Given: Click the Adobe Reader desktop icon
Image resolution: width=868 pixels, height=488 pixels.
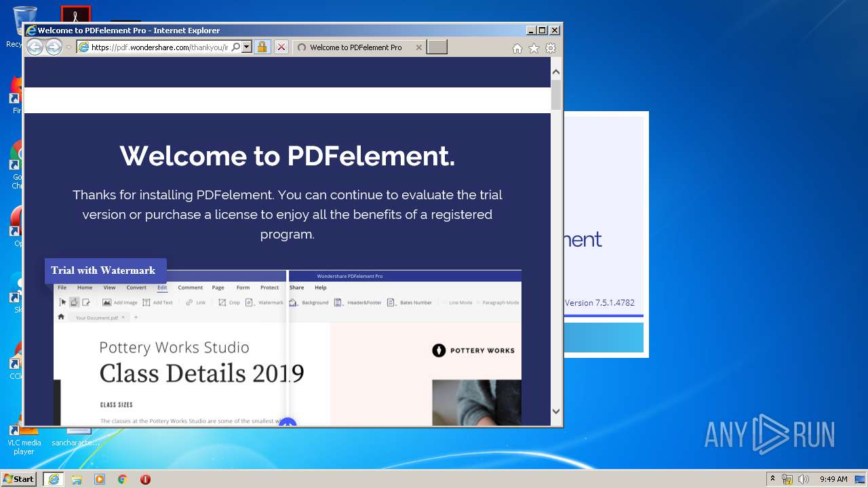Looking at the screenshot, I should (x=76, y=14).
